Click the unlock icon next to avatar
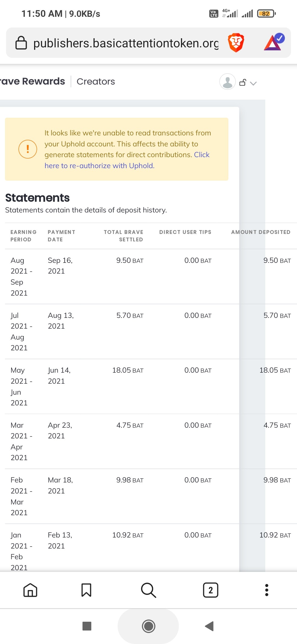Viewport: 297px width, 644px height. (243, 82)
